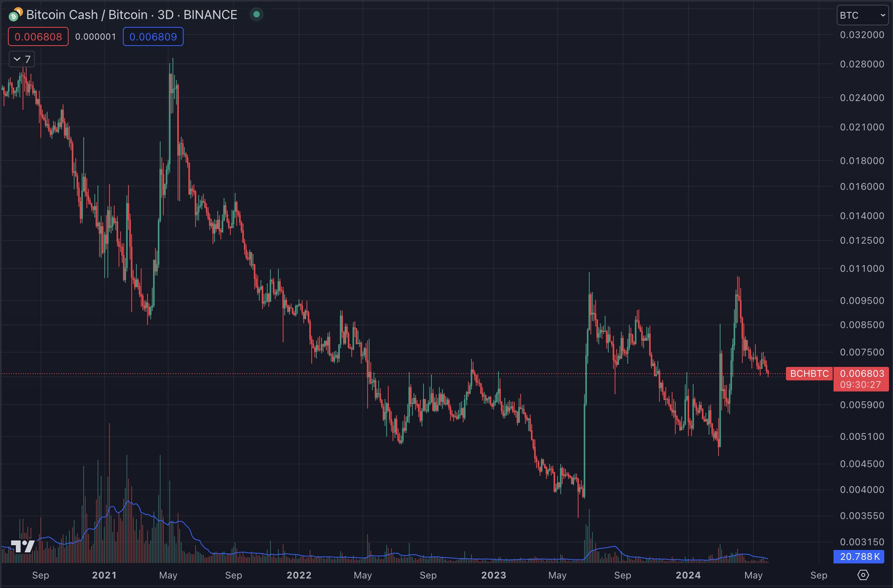893x588 pixels.
Task: Click the 0.032000 price scale label
Action: [x=862, y=35]
